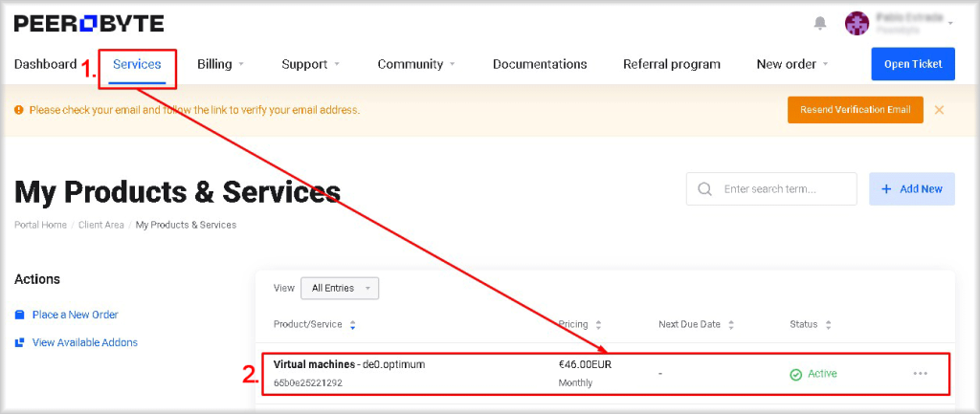The width and height of the screenshot is (980, 414).
Task: Select the Services tab
Action: (137, 64)
